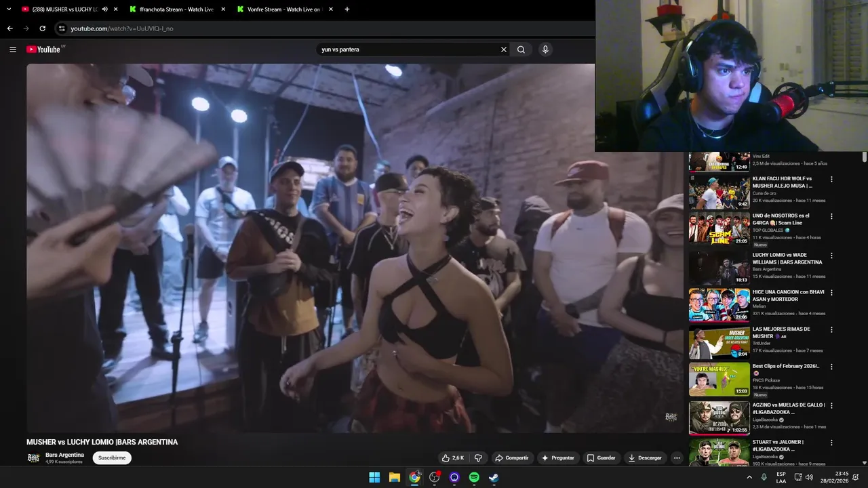Open the STUART vs JALONER thumbnail
Screen dimensions: 868x488
pyautogui.click(x=719, y=453)
